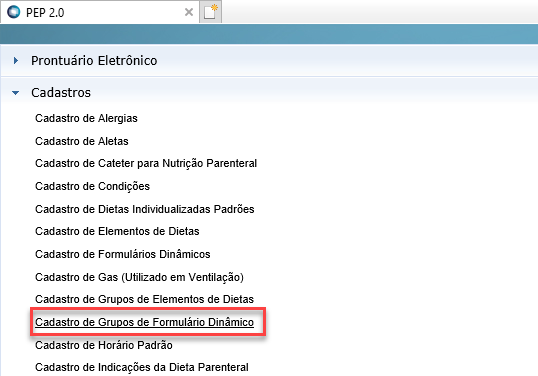Click the PEP 2.0 globe icon

14,12
